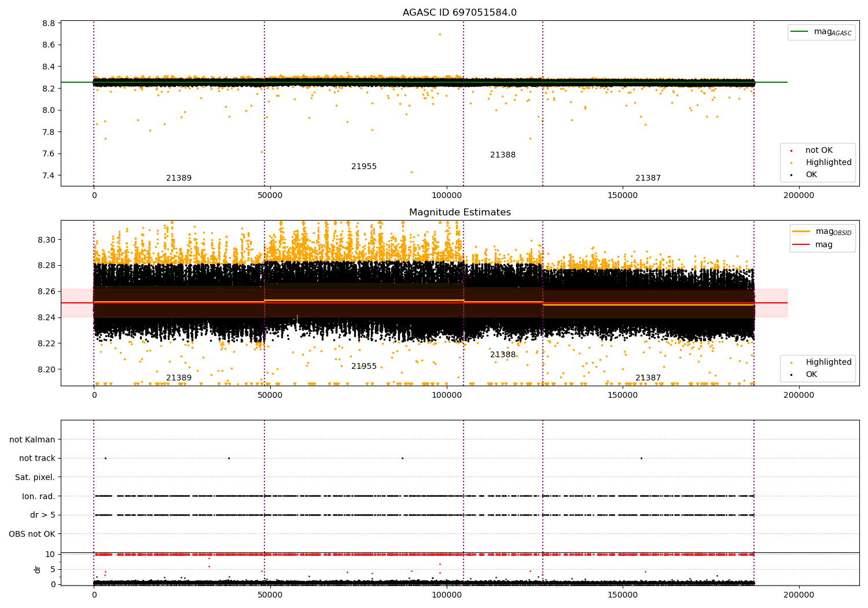The width and height of the screenshot is (868, 608).
Task: Click OBSID label '21389' in AGASC ID plot
Action: point(179,178)
